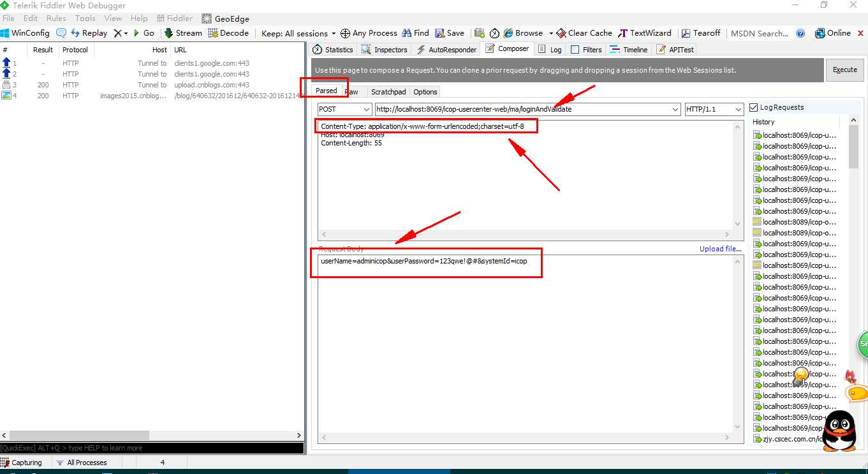This screenshot has width=868, height=474.
Task: Switch to the AutoResponder tab
Action: tap(446, 49)
